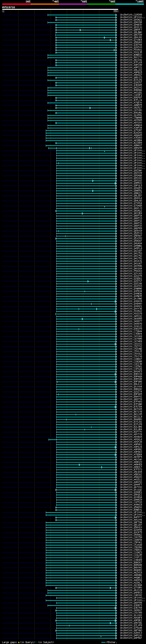The image size is (146, 644).
Task: Click the query end position 358
Action: (115, 11)
